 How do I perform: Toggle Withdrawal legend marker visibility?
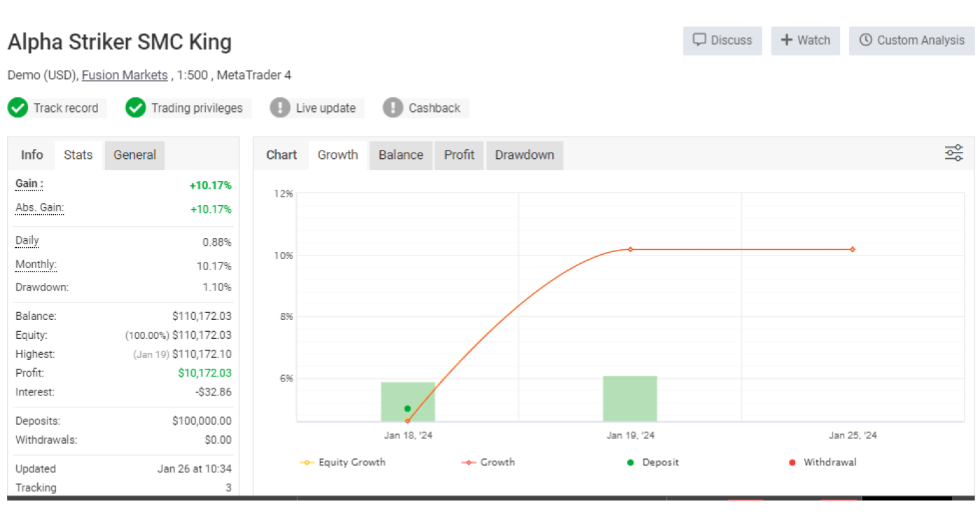[822, 462]
